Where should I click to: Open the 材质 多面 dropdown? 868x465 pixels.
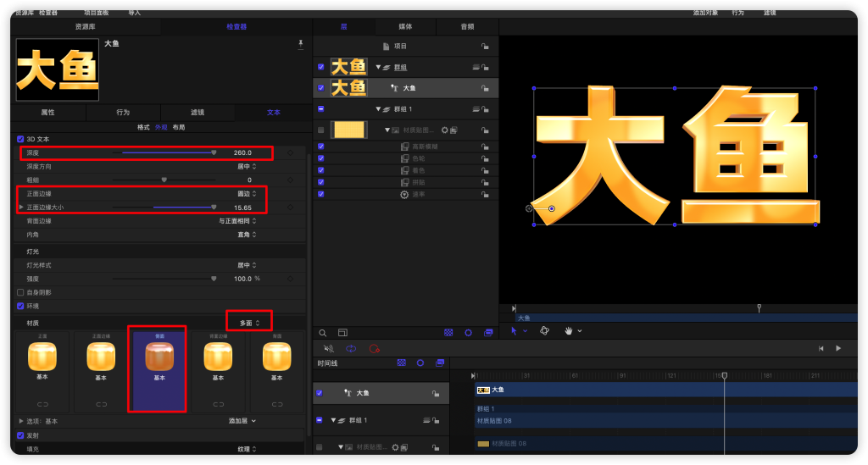[248, 323]
